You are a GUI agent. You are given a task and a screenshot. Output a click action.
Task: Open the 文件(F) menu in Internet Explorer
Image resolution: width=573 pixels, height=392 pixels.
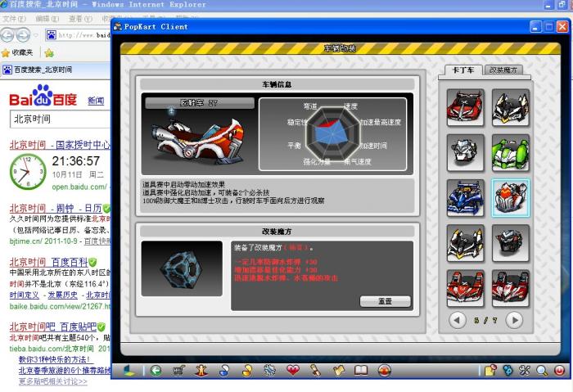(x=14, y=18)
